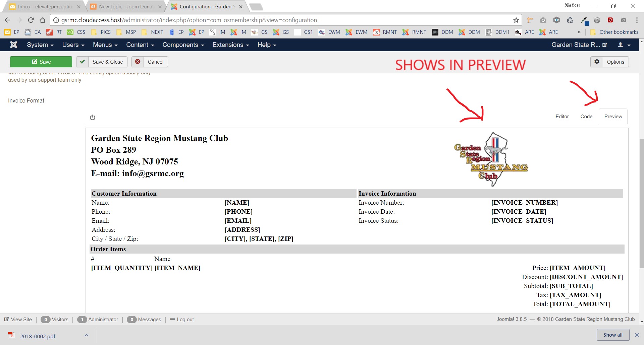Open EP bookmark with mail icon
Screen dimensions: 644x345
(x=12, y=32)
